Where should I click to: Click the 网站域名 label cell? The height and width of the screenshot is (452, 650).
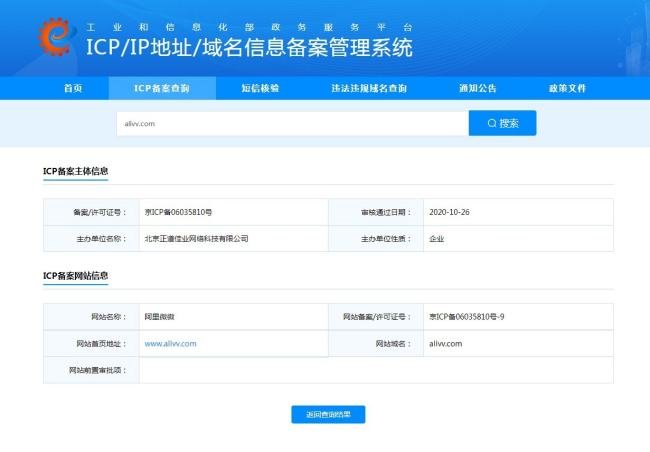click(376, 343)
